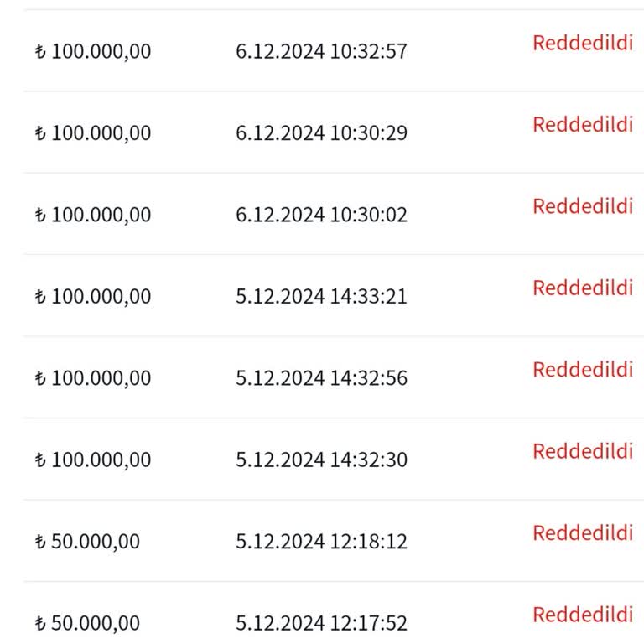Tap Reddedildi status for 12:18:12 transaction

pyautogui.click(x=583, y=533)
